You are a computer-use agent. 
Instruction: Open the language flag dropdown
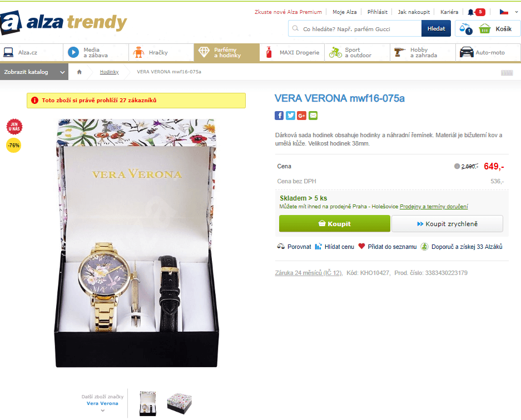508,12
